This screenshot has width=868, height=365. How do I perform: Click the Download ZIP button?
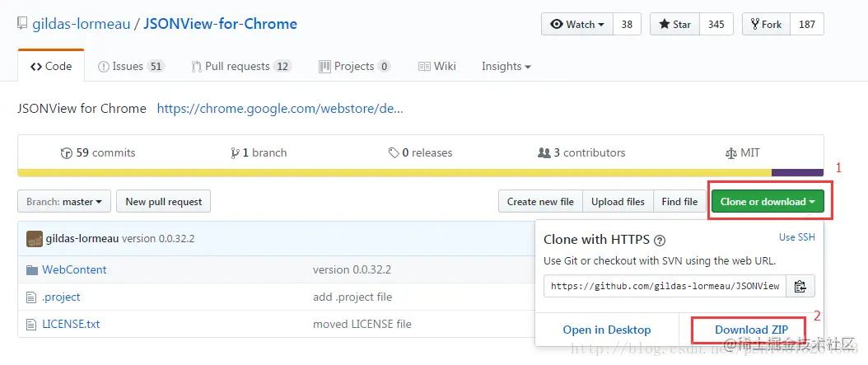(751, 330)
